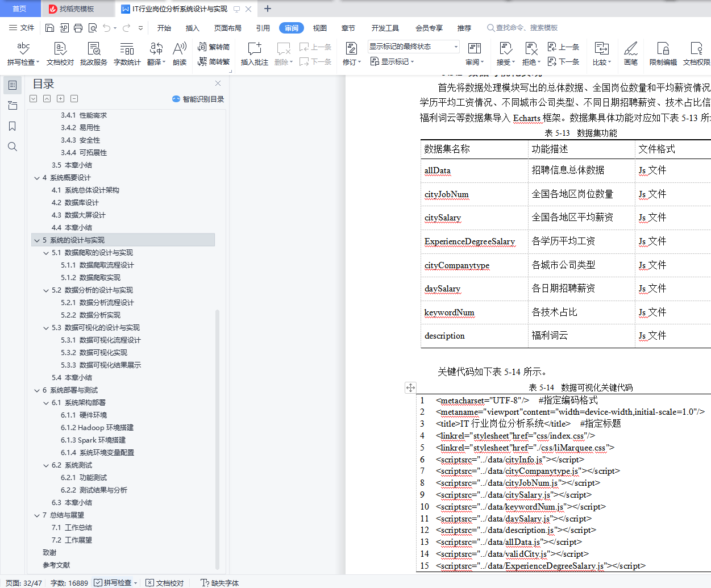The width and height of the screenshot is (711, 588).
Task: Open customize quick access toolbar dropdown
Action: click(x=140, y=28)
